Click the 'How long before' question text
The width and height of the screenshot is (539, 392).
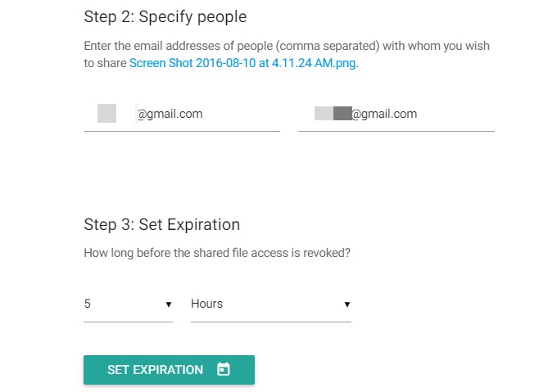point(217,253)
